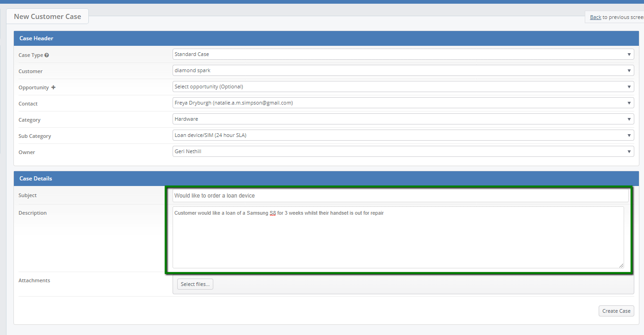The width and height of the screenshot is (644, 335).
Task: Open the Contact dropdown showing Freya Dryburgh
Action: click(403, 103)
